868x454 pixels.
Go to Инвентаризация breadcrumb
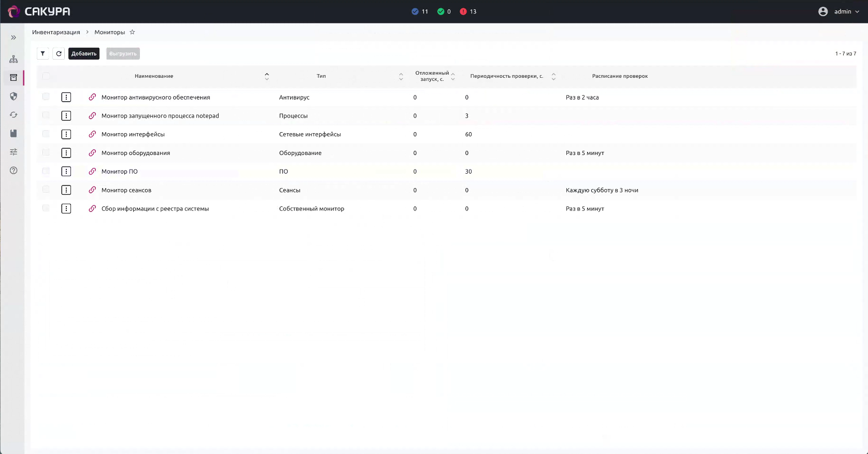click(x=56, y=32)
